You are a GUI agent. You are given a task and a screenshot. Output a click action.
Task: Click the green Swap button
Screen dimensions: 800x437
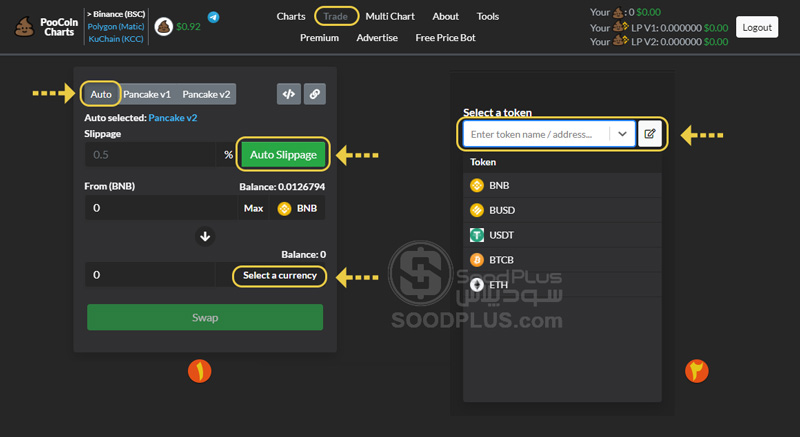pos(205,318)
